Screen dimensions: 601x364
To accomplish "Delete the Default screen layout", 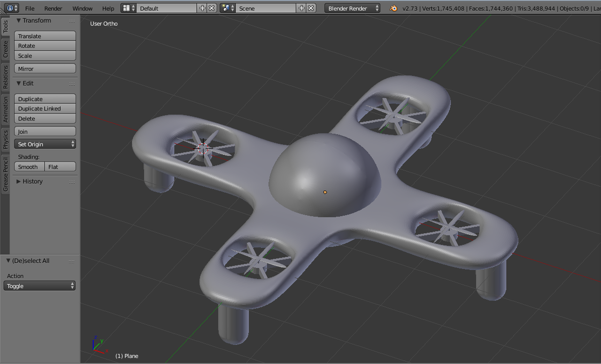I will point(212,8).
